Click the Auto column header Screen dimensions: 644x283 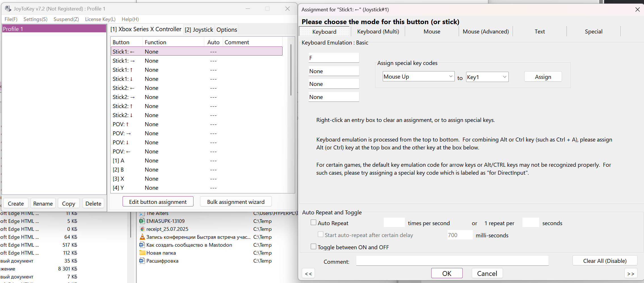(213, 42)
